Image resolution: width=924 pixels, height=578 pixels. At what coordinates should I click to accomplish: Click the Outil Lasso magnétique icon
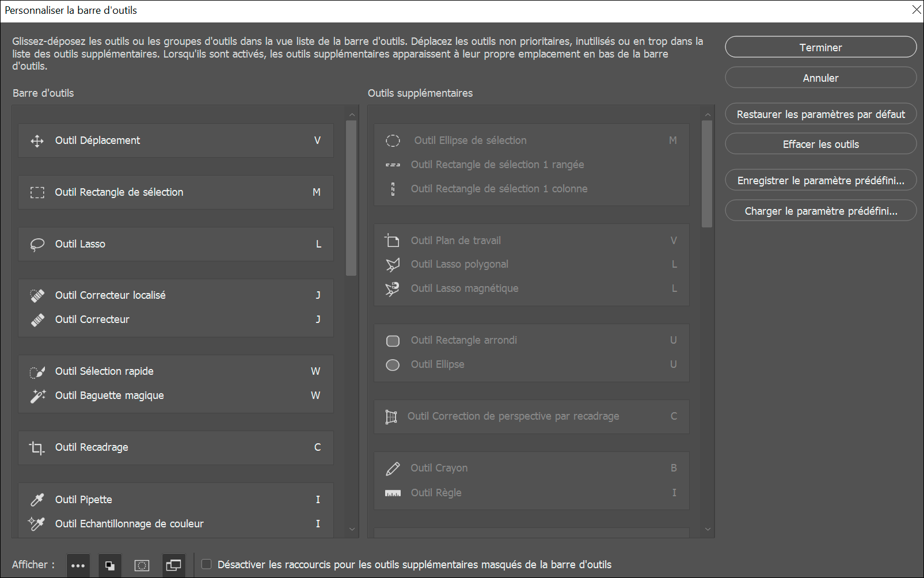pyautogui.click(x=393, y=289)
